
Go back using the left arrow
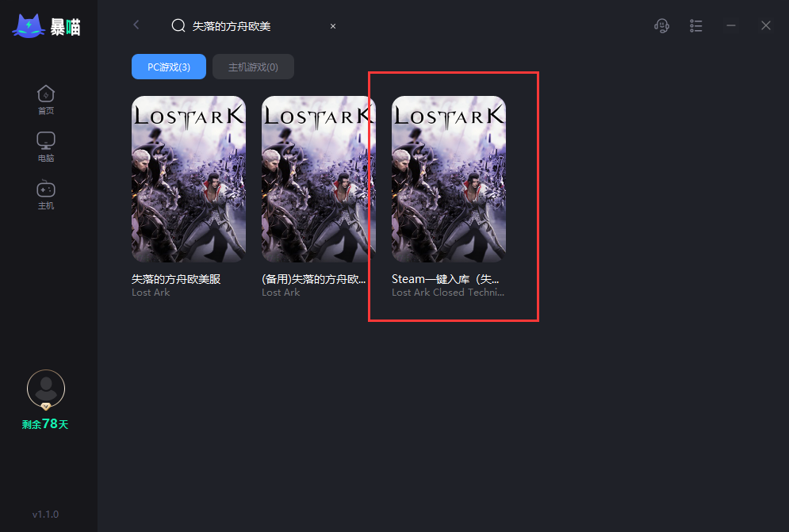[136, 25]
